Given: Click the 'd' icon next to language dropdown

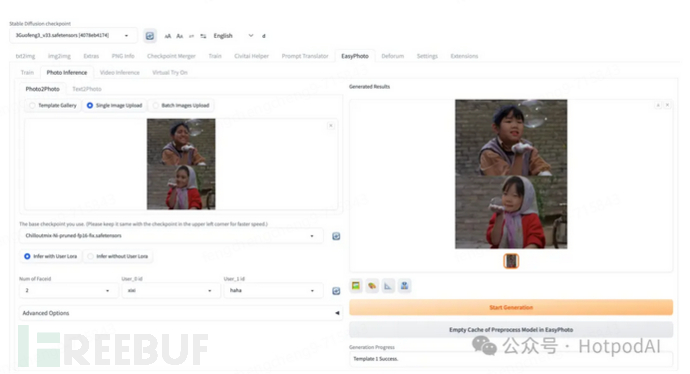Looking at the screenshot, I should click(x=264, y=36).
